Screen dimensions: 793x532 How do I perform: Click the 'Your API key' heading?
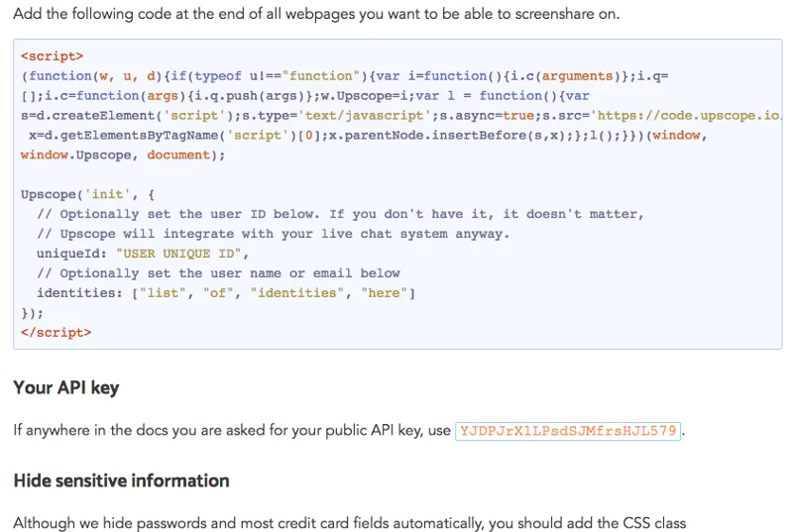tap(66, 387)
